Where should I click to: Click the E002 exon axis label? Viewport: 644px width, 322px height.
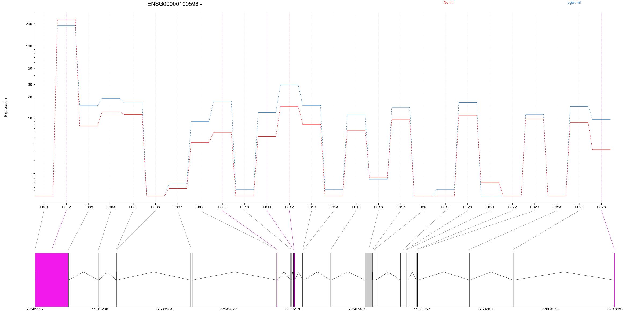(66, 207)
